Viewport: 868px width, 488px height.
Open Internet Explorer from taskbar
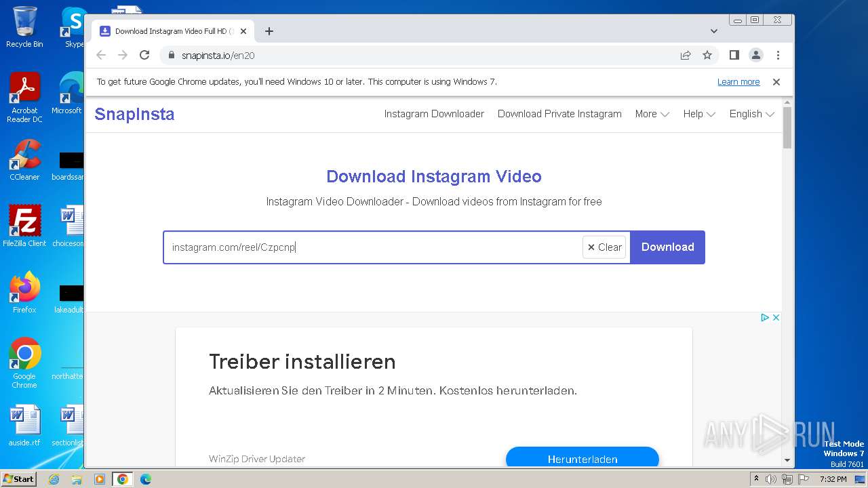pyautogui.click(x=54, y=479)
